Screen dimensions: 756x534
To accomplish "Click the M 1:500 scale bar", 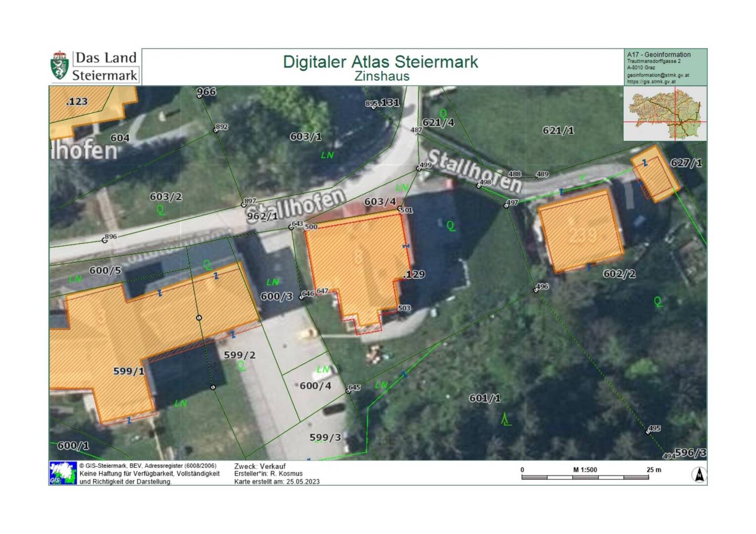I will tap(585, 477).
